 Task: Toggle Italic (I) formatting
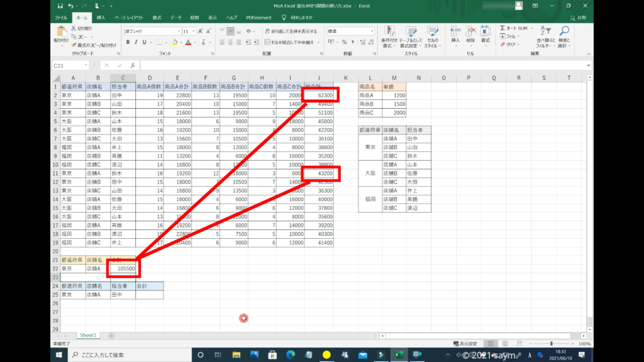click(x=136, y=42)
